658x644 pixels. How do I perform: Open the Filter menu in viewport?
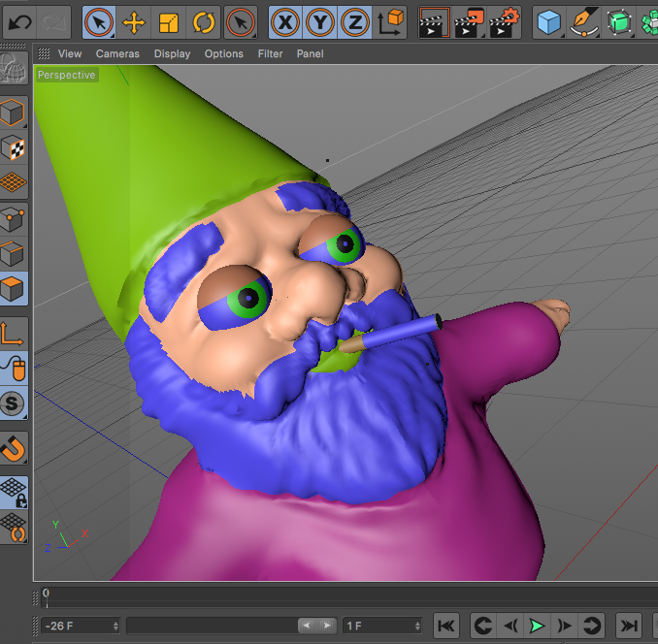[270, 54]
